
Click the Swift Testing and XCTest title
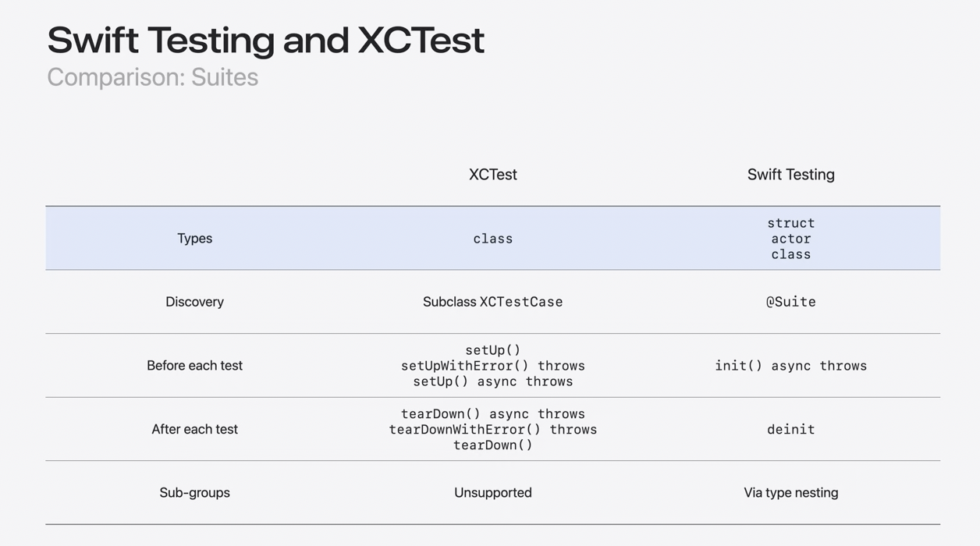[265, 41]
